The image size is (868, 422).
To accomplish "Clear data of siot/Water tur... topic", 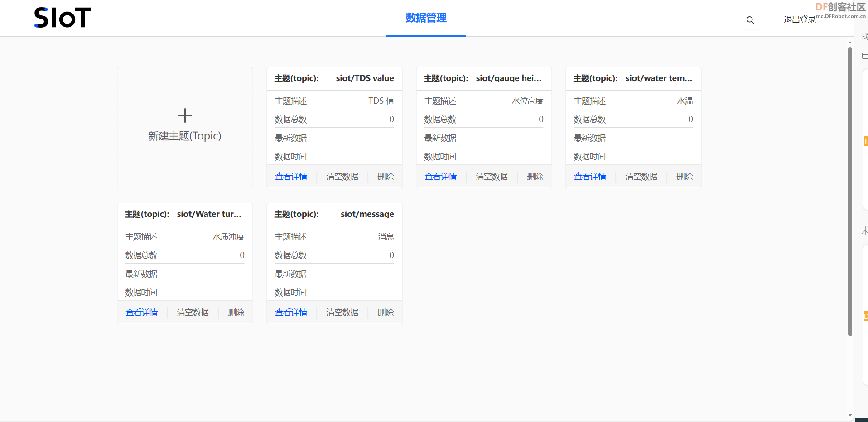I will (x=193, y=312).
